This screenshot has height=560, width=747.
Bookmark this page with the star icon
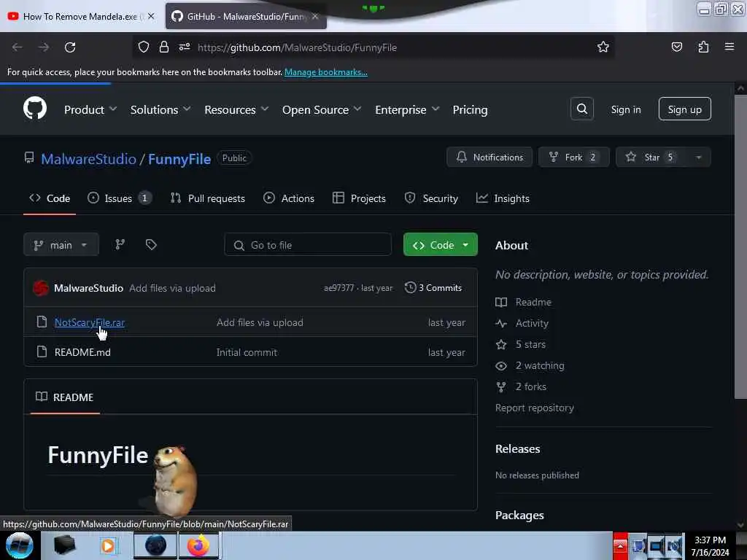click(x=603, y=47)
